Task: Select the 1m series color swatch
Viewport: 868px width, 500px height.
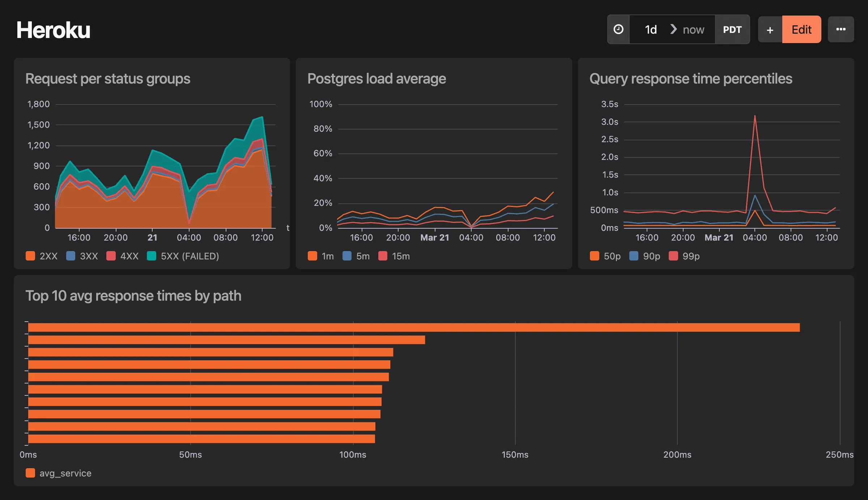Action: [312, 256]
